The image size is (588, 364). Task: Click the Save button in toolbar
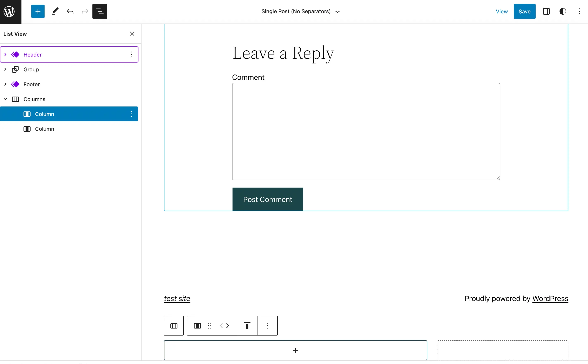point(524,11)
